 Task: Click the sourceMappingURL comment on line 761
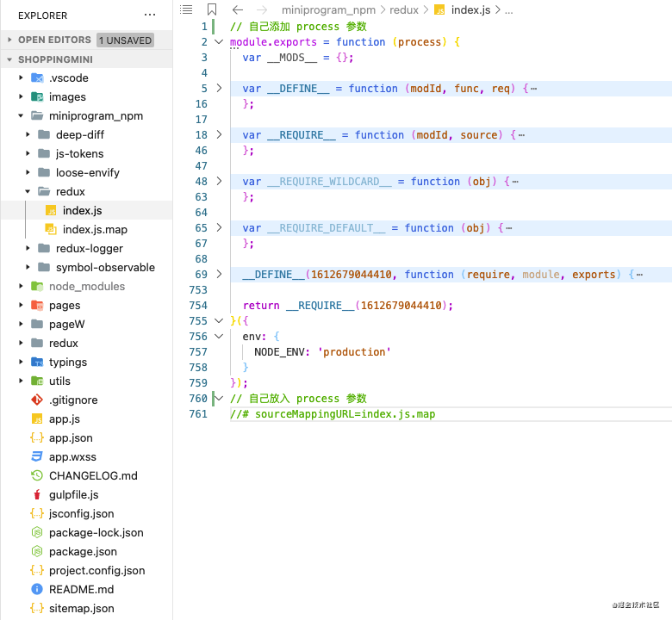point(333,414)
